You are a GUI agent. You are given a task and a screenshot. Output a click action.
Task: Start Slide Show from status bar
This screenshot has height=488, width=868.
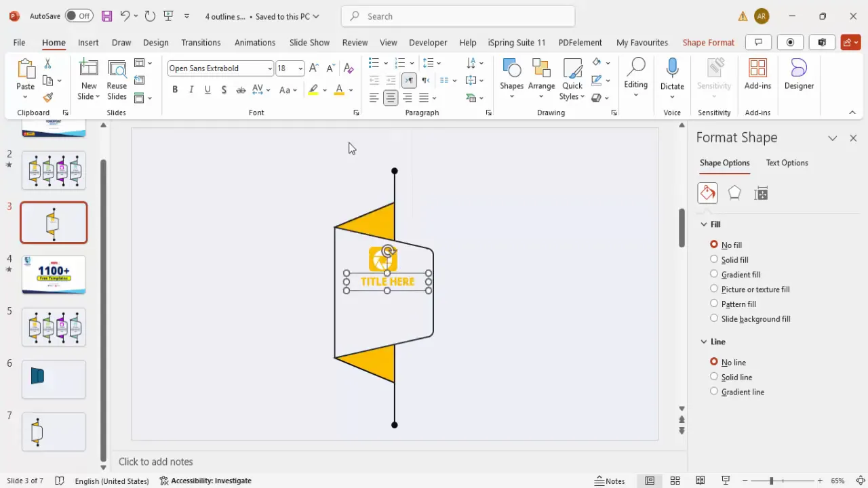pyautogui.click(x=726, y=481)
